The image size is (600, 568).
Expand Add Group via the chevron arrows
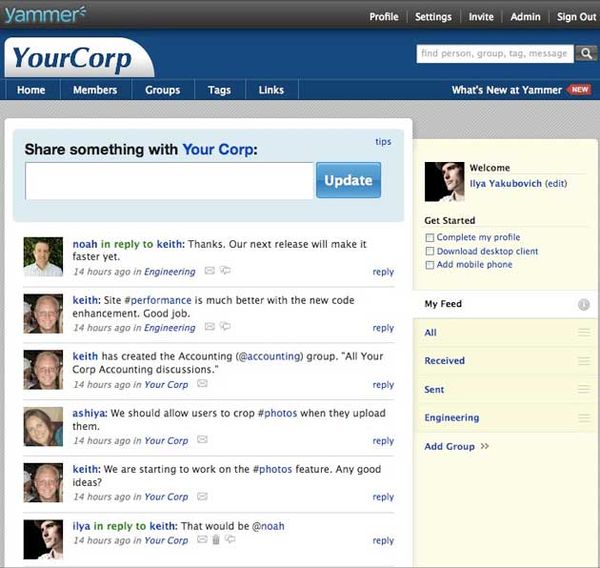[485, 446]
